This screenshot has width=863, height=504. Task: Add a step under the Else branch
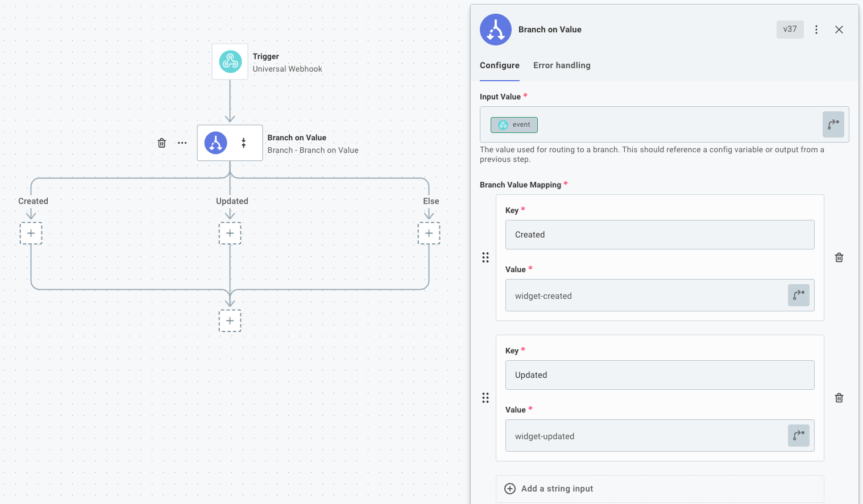tap(429, 234)
